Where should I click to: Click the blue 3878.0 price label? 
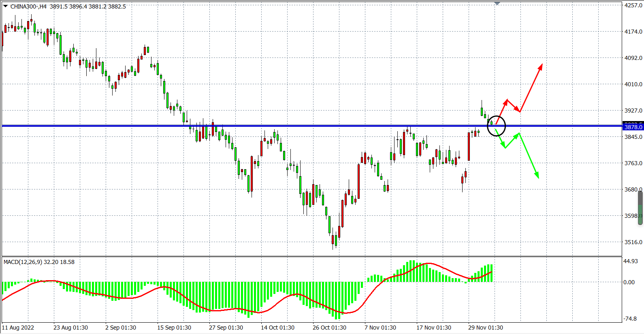point(633,127)
